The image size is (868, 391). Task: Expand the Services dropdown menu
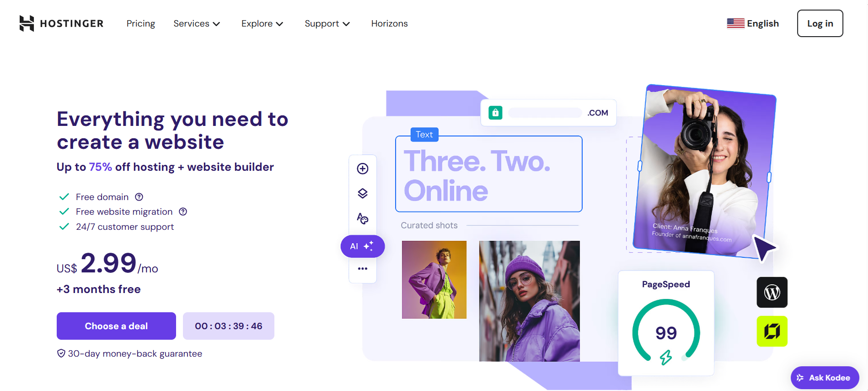(x=197, y=23)
